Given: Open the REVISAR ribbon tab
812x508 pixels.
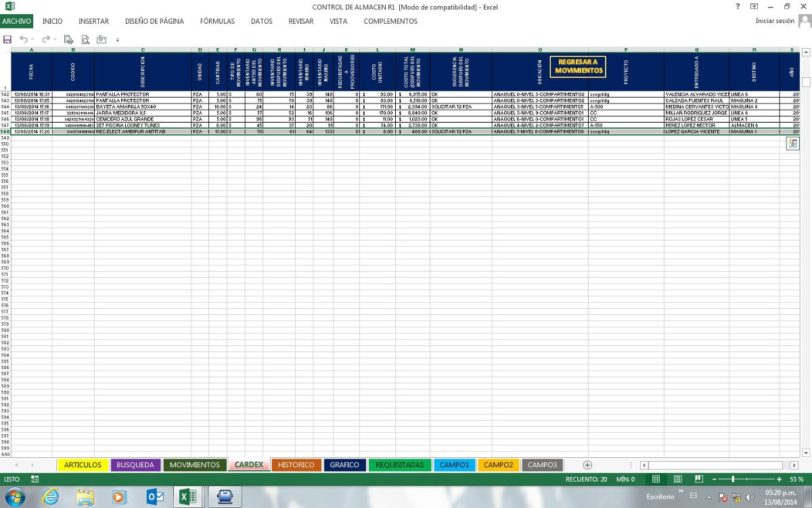Looking at the screenshot, I should (301, 21).
